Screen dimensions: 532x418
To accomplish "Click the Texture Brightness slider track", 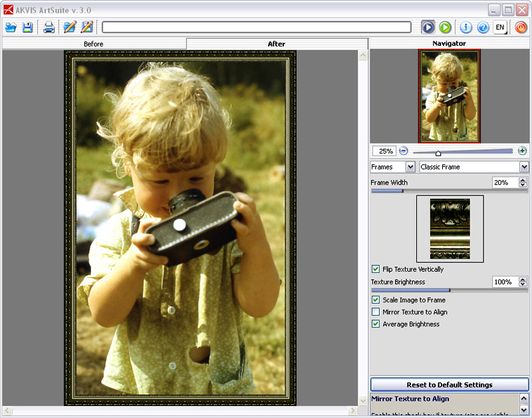I will pos(449,290).
